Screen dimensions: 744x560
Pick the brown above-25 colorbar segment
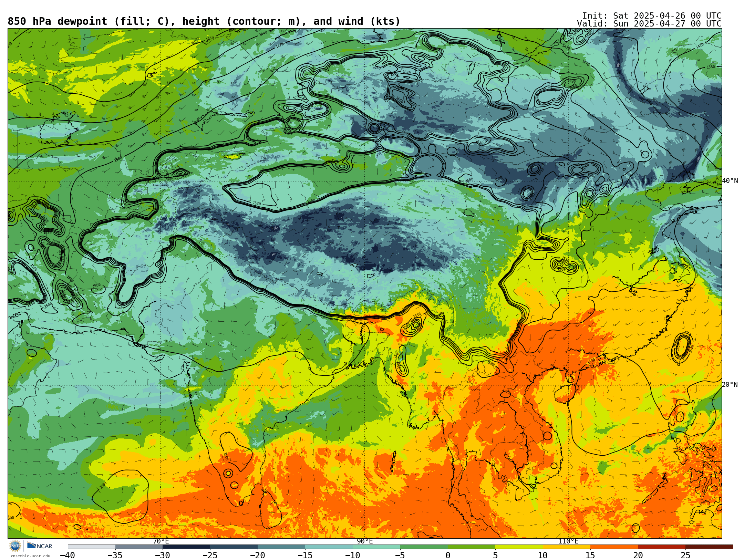coord(710,547)
